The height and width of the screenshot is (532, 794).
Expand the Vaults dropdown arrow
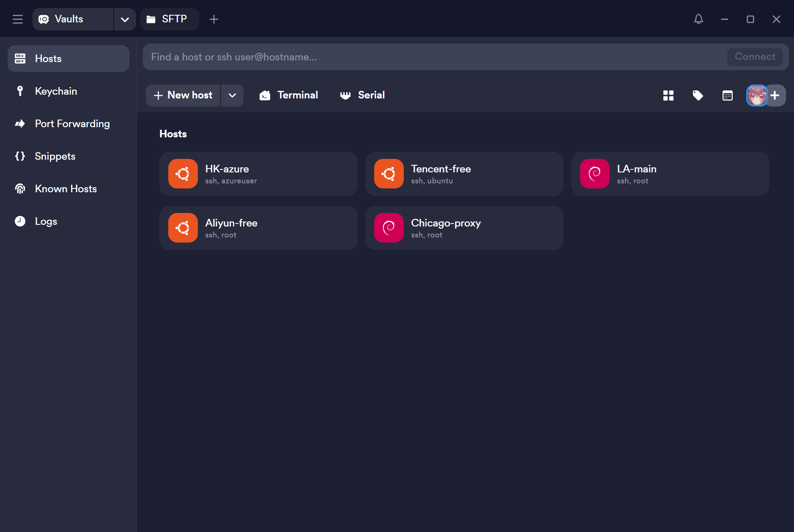[x=125, y=19]
